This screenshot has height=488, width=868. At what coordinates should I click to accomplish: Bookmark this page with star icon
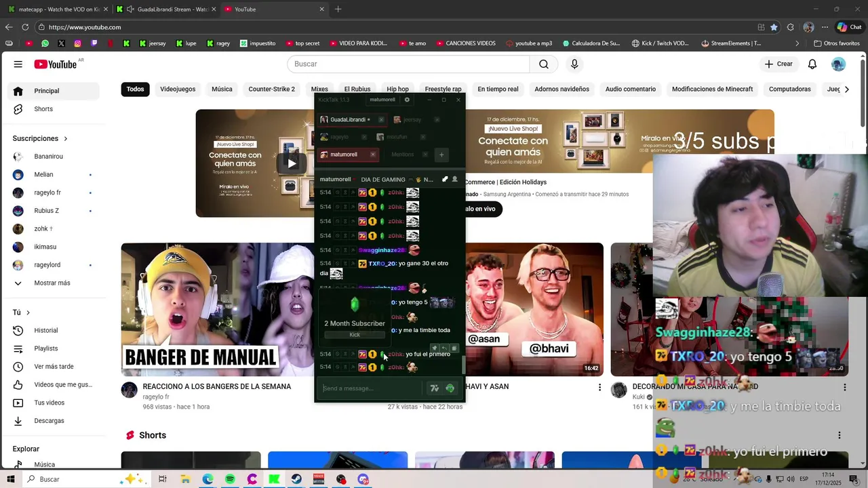tap(774, 27)
